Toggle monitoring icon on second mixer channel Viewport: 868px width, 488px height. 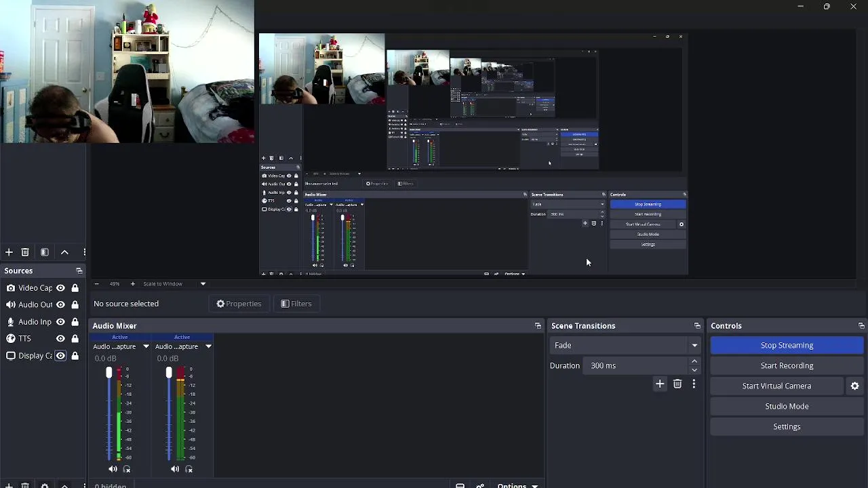pos(189,469)
